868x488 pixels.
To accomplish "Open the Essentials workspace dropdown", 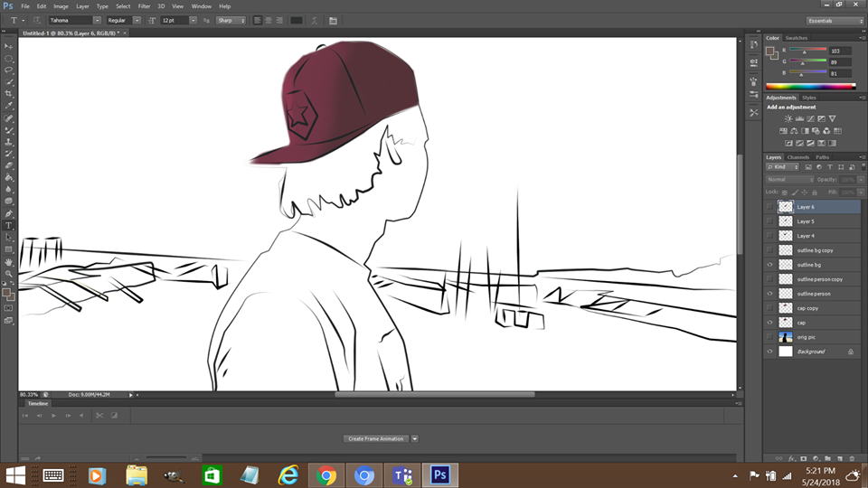I will (835, 21).
